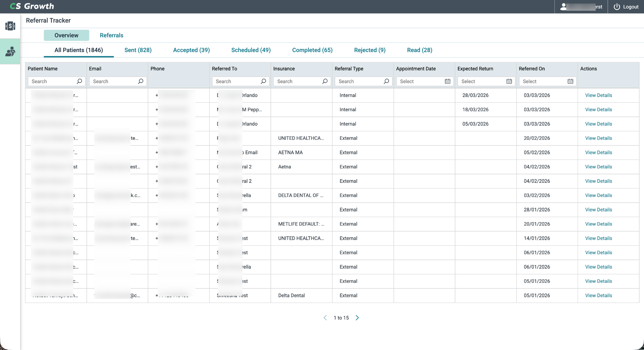Viewport: 644px width, 350px height.
Task: Go to next page of results
Action: coord(357,318)
